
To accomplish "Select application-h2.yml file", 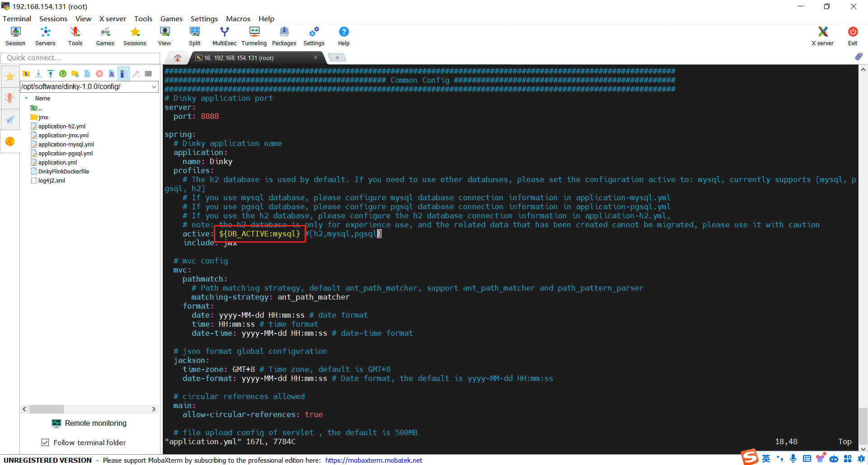I will click(x=58, y=126).
